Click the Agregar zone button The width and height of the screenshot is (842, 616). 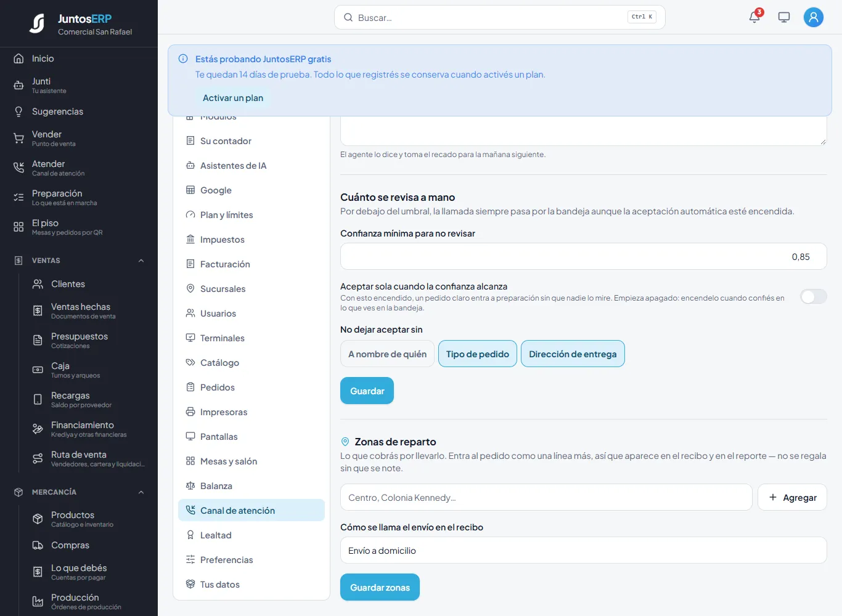tap(792, 497)
